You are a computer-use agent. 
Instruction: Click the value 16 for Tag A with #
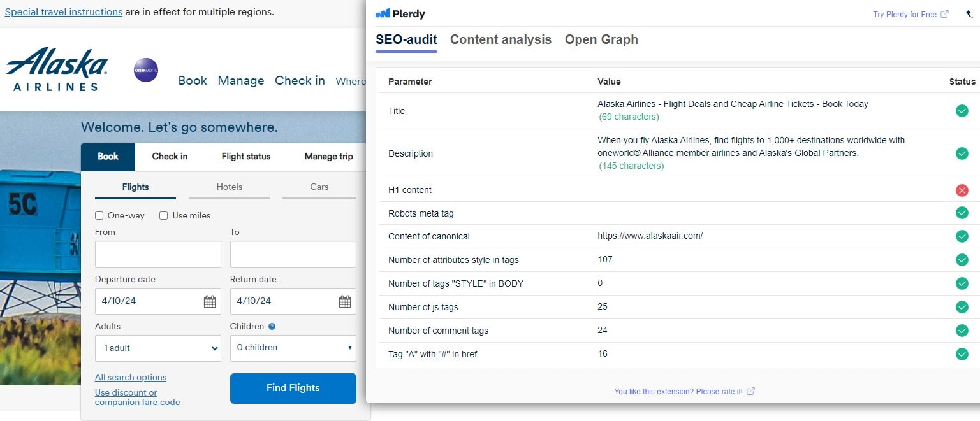point(603,354)
